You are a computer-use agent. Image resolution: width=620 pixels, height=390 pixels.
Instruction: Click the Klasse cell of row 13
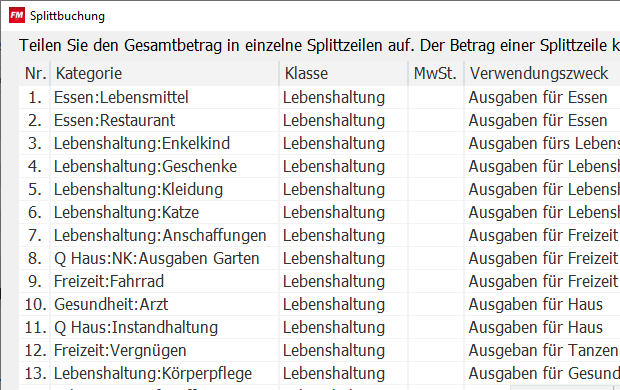pos(344,373)
